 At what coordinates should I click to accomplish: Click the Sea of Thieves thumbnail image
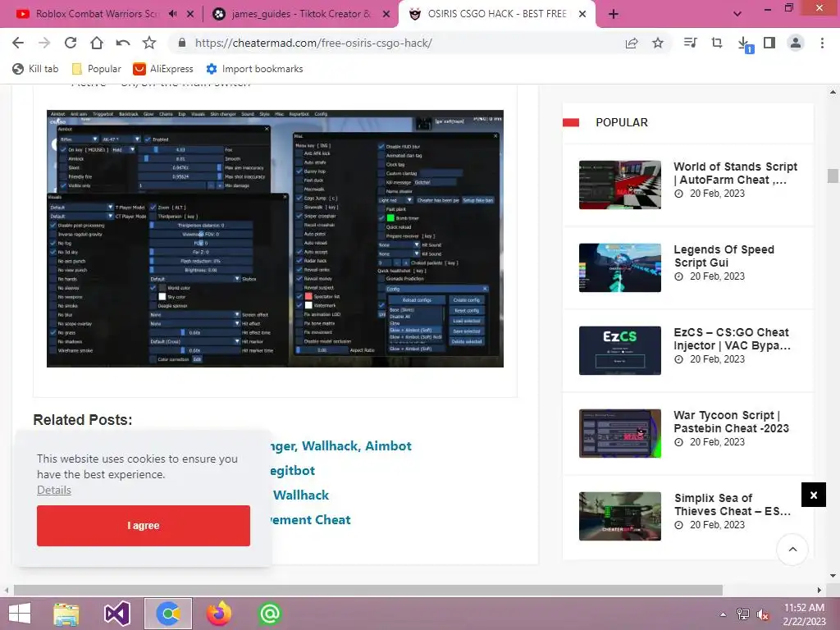620,516
